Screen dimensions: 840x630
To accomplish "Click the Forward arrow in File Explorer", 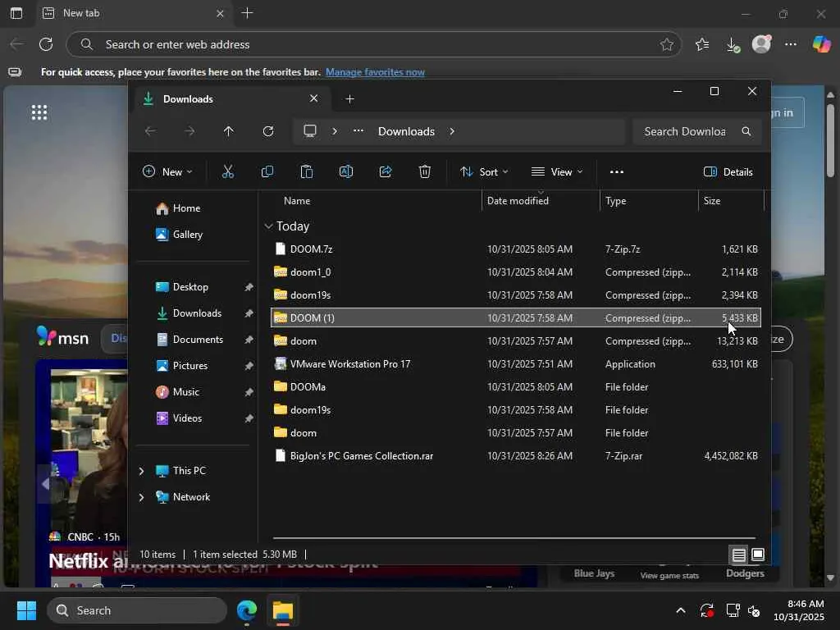I will (189, 131).
